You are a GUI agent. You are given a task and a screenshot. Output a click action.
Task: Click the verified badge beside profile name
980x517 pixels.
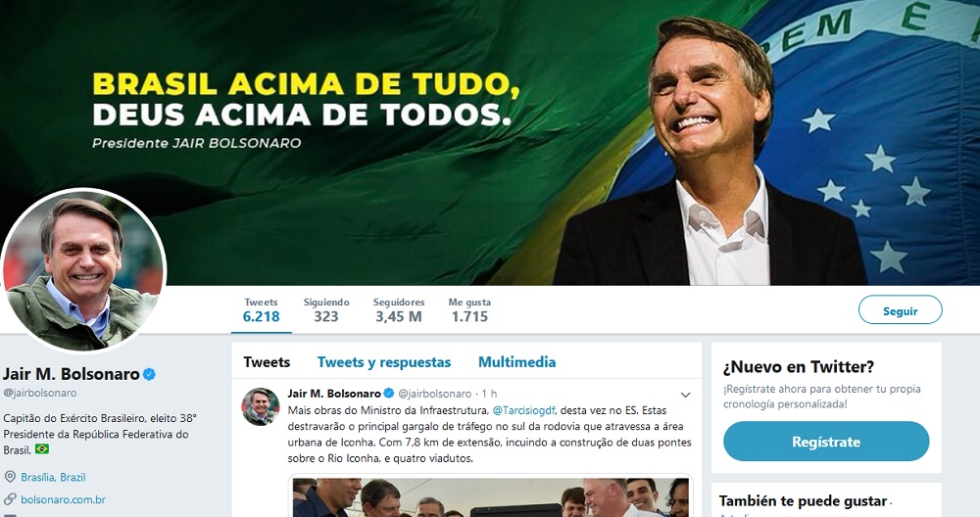point(149,375)
